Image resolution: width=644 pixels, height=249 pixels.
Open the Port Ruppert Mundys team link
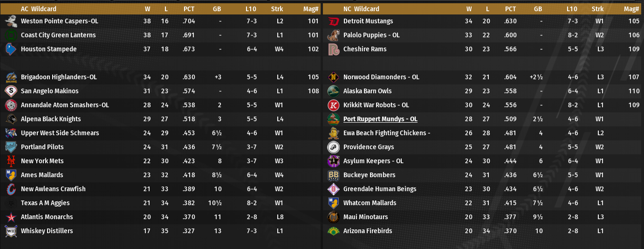[x=380, y=119]
